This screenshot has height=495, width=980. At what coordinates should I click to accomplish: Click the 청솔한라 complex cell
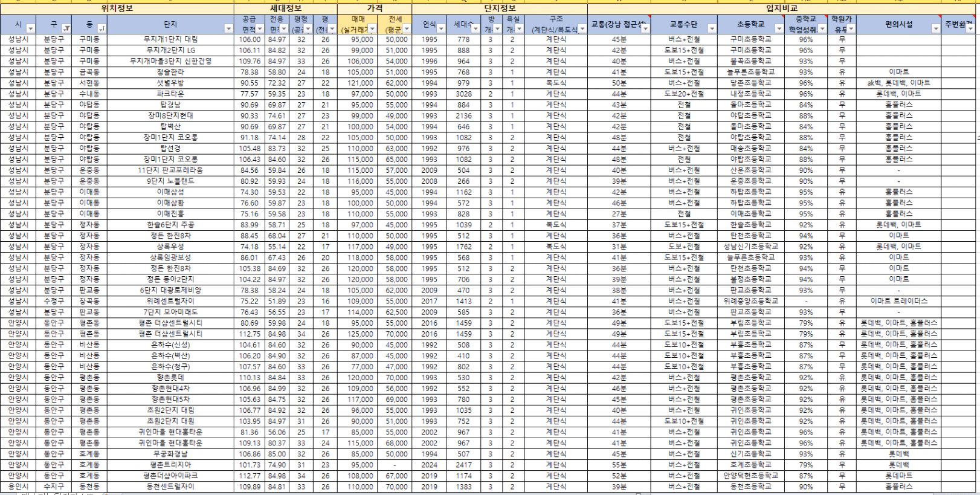[x=170, y=72]
